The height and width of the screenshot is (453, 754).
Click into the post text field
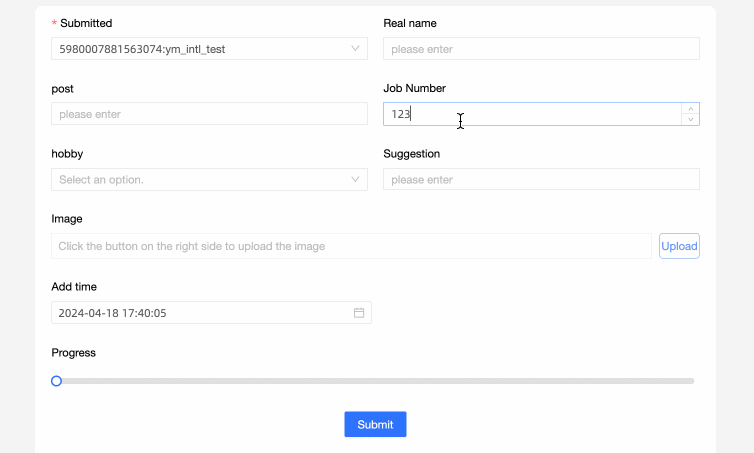[209, 114]
